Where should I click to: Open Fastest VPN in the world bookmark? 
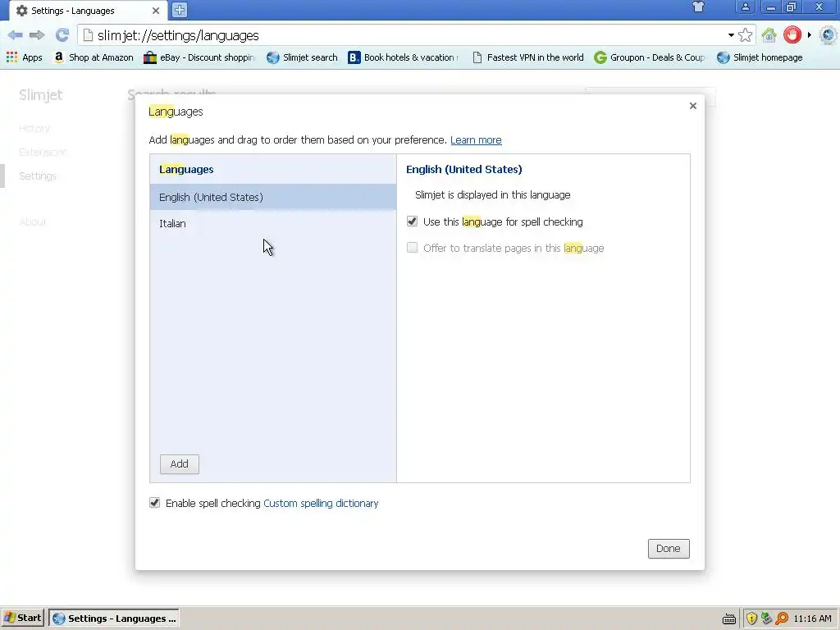tap(527, 57)
